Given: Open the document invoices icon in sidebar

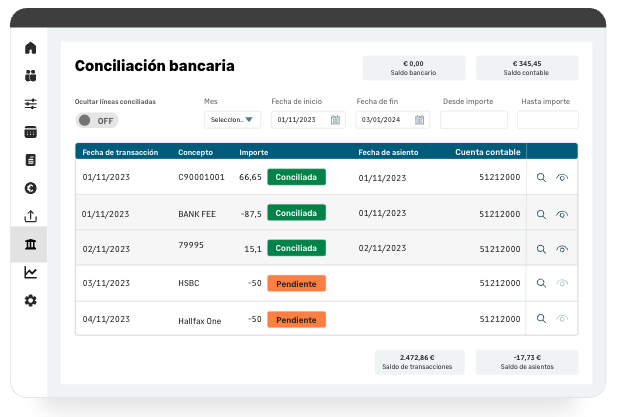Looking at the screenshot, I should tap(31, 160).
